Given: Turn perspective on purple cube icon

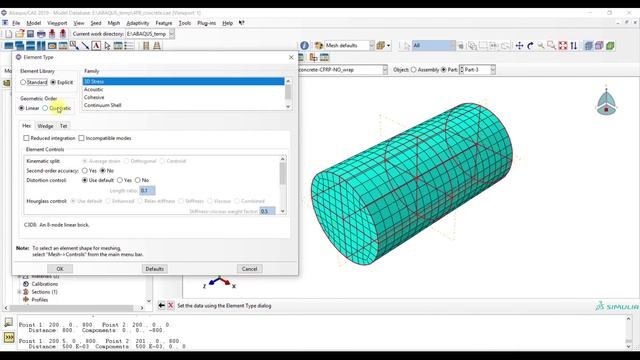Looking at the screenshot, I should (x=599, y=46).
